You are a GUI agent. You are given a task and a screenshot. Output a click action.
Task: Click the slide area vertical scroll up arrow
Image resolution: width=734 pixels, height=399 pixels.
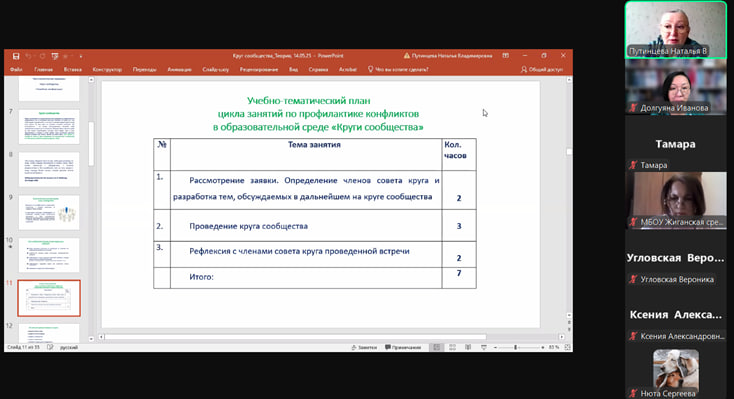click(x=569, y=80)
